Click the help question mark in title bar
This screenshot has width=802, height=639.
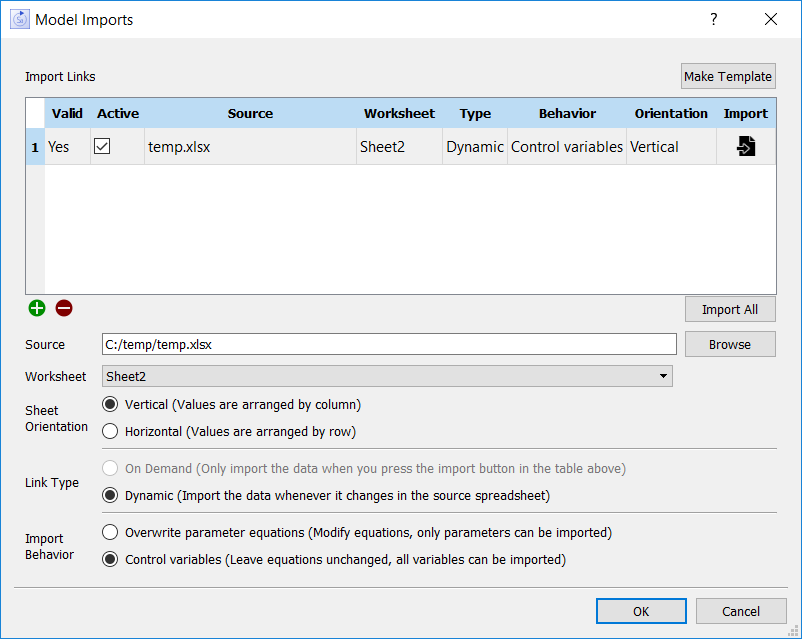(x=714, y=19)
